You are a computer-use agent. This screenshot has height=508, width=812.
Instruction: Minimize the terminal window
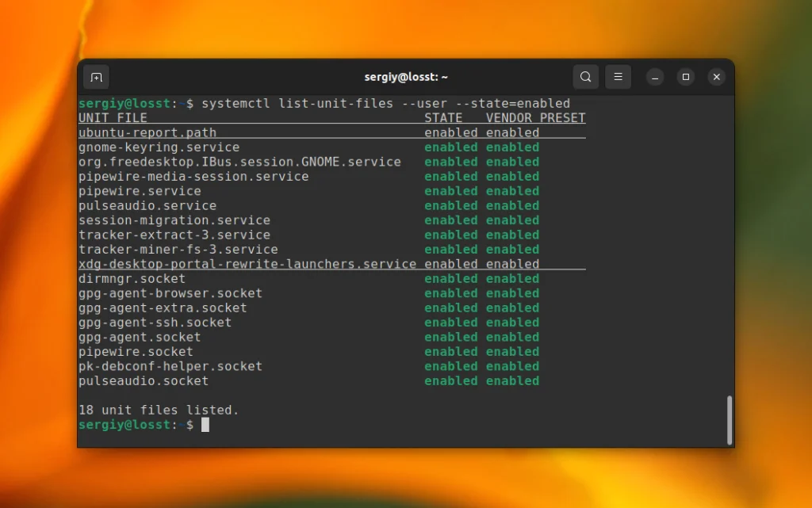tap(655, 77)
